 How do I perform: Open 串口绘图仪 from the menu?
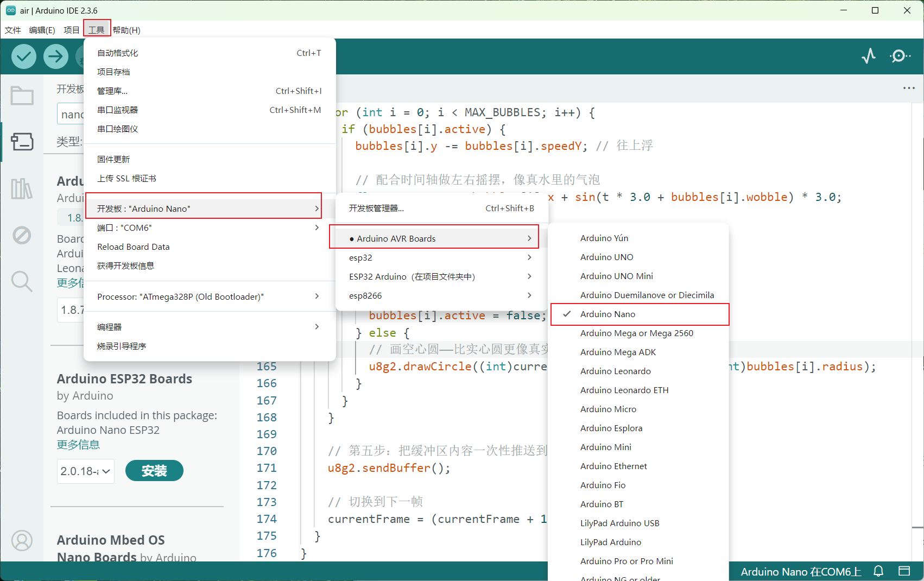(209, 129)
